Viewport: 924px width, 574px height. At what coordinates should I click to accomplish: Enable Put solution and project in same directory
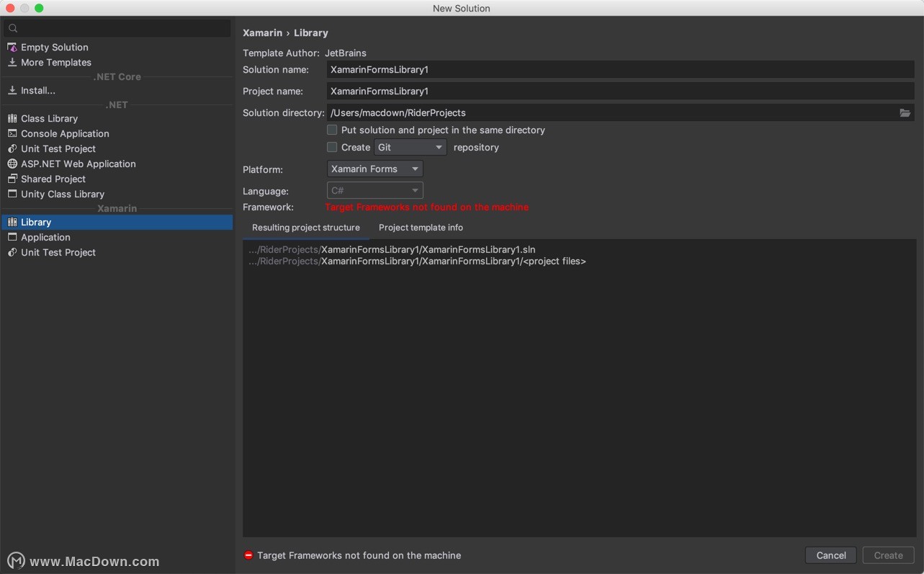pos(332,130)
